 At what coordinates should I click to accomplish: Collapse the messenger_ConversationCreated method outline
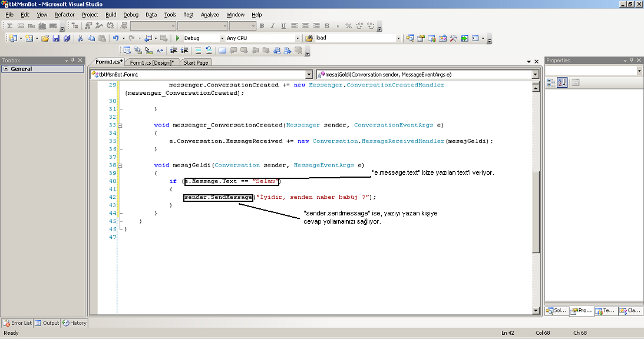click(120, 125)
